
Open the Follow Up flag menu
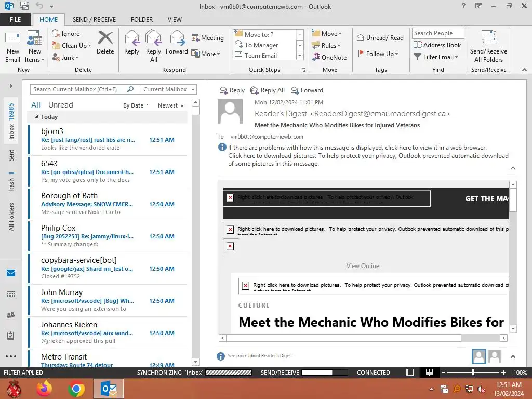click(x=378, y=54)
